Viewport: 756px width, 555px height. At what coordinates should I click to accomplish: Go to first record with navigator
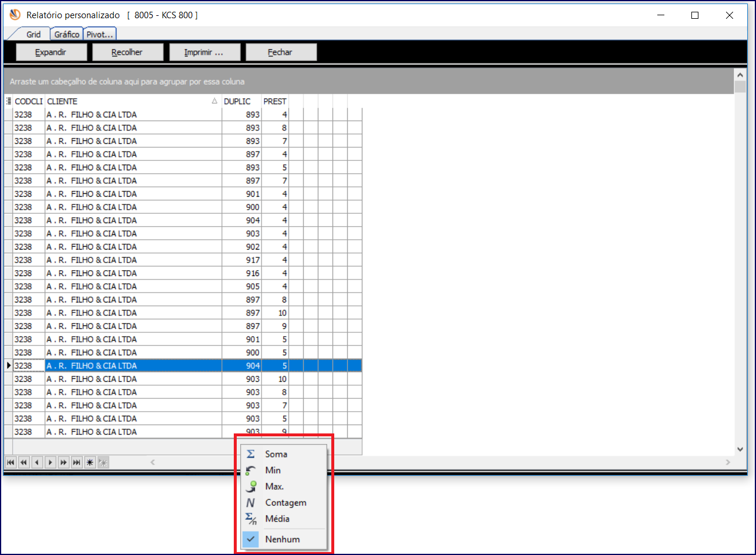tap(11, 463)
